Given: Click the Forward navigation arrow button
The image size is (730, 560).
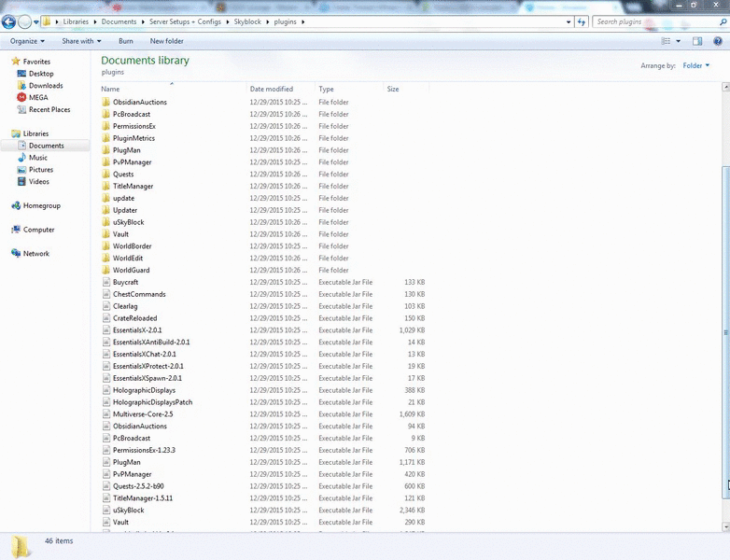Looking at the screenshot, I should click(24, 21).
